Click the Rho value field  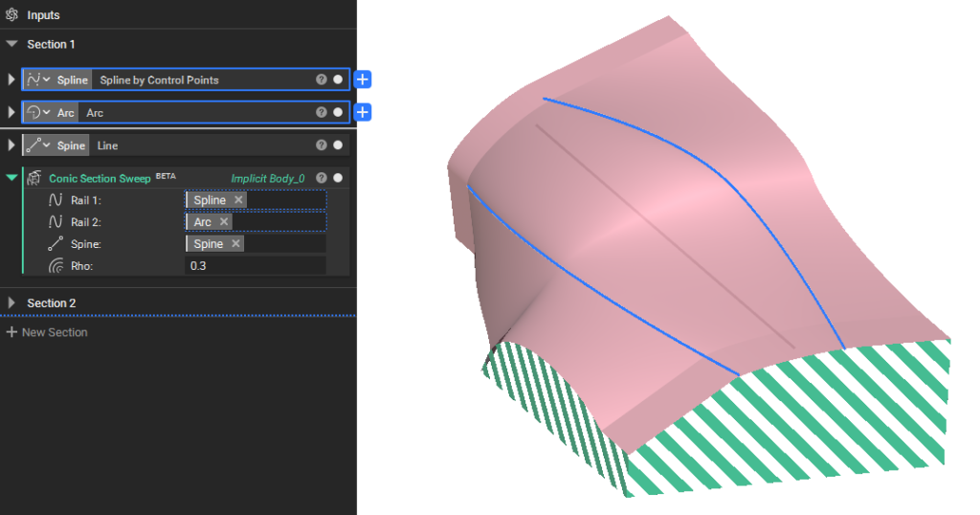click(x=255, y=265)
